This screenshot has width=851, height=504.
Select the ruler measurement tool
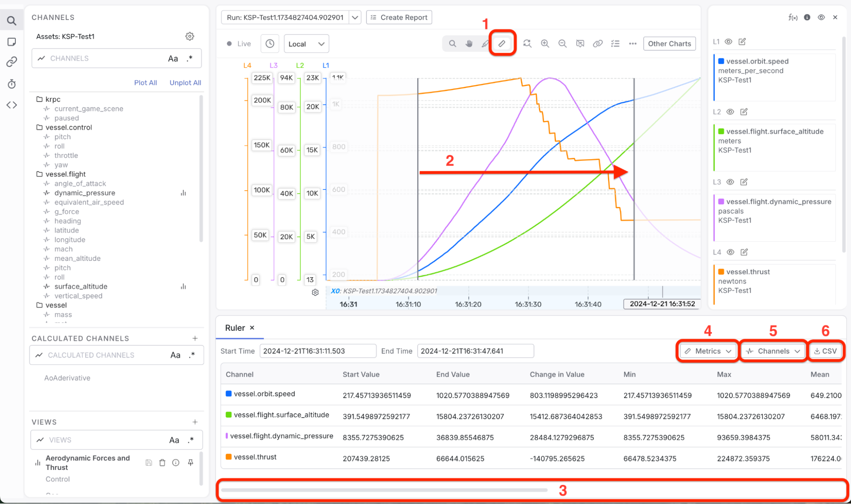pyautogui.click(x=502, y=43)
